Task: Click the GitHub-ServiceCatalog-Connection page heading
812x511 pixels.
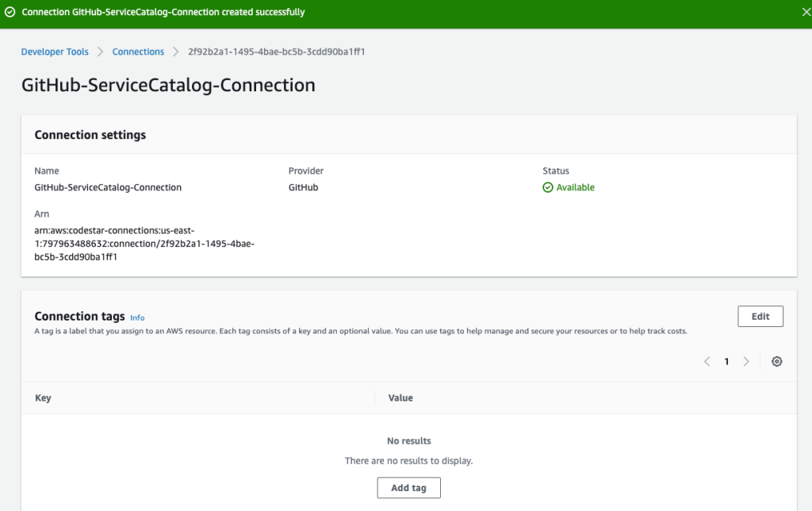Action: (x=168, y=84)
